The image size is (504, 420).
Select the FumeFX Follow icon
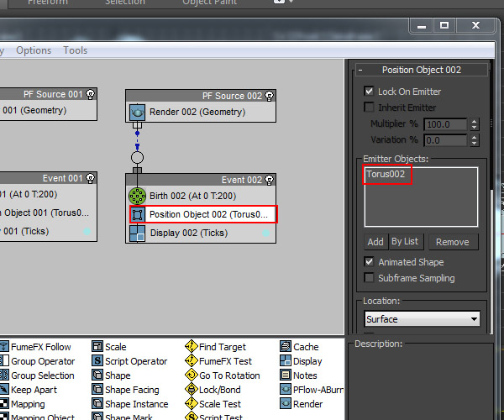pyautogui.click(x=4, y=346)
